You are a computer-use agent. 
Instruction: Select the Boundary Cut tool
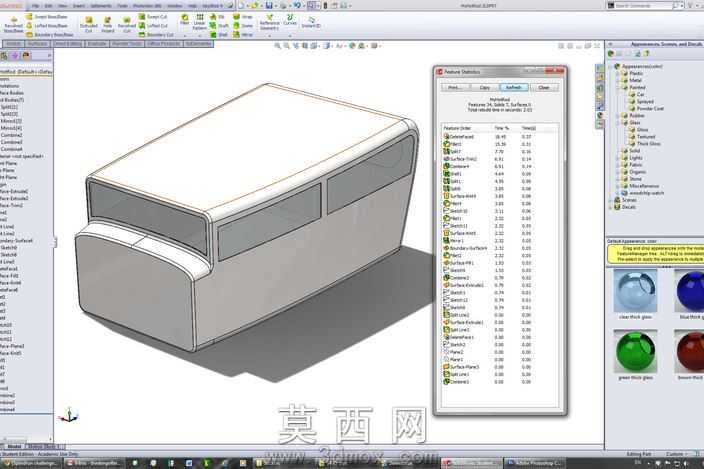click(155, 34)
